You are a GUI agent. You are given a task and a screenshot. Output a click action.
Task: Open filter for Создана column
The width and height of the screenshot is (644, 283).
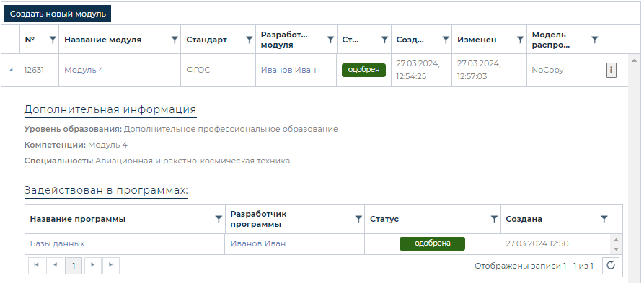click(x=604, y=219)
